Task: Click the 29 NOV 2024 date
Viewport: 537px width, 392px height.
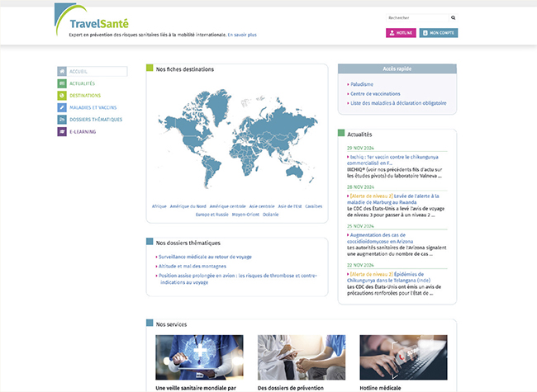Action: (360, 148)
